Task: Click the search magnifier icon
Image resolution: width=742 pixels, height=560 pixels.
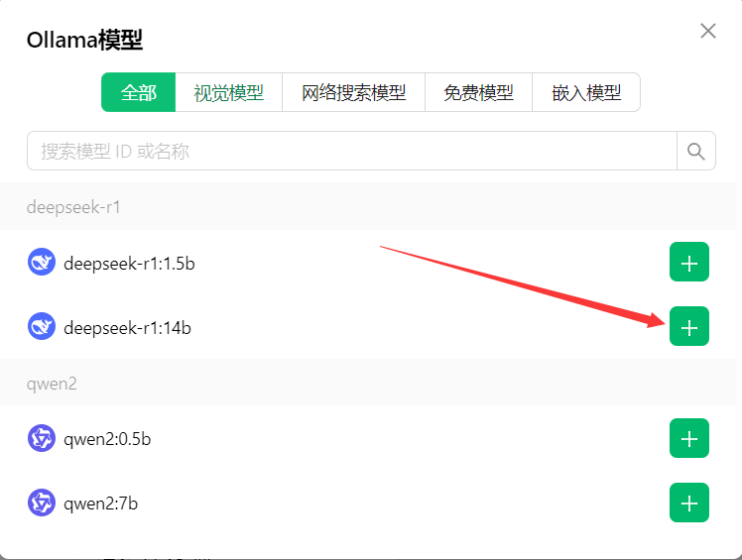Action: tap(696, 152)
